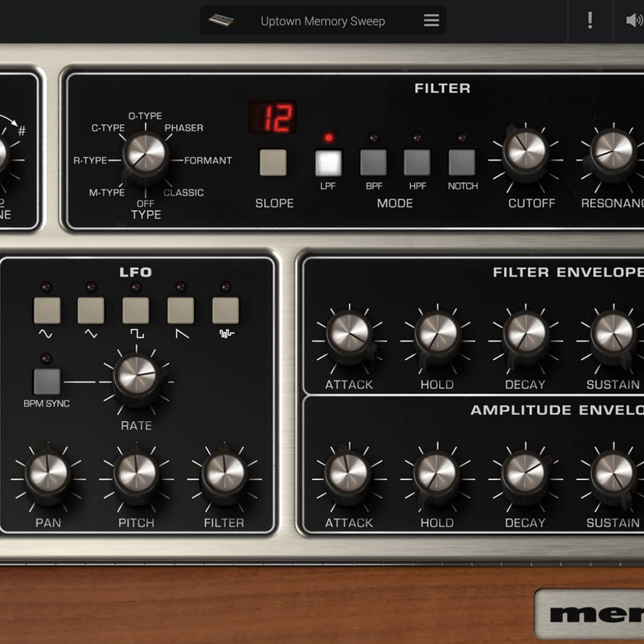Screen dimensions: 644x644
Task: Click the O-TYPE filter type label
Action: coord(145,116)
